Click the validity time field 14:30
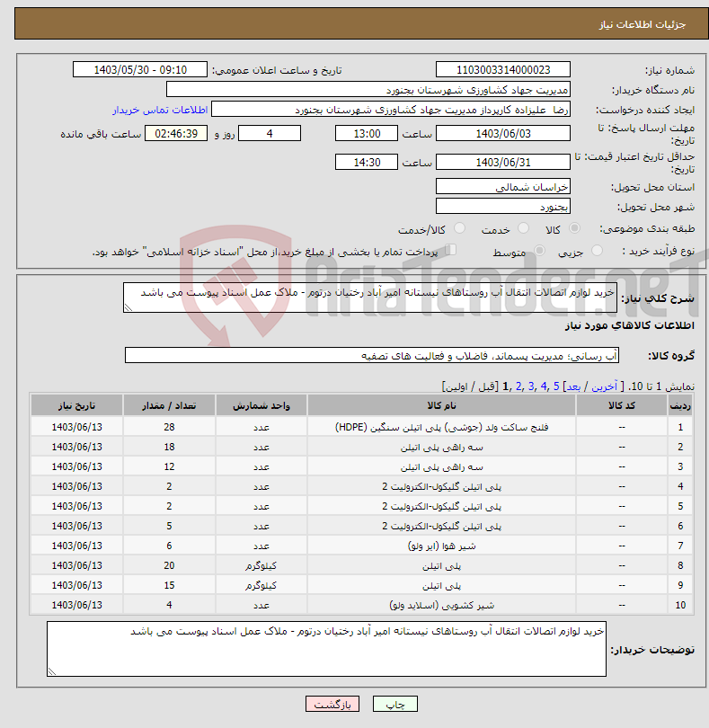Image resolution: width=709 pixels, height=728 pixels. click(x=367, y=163)
